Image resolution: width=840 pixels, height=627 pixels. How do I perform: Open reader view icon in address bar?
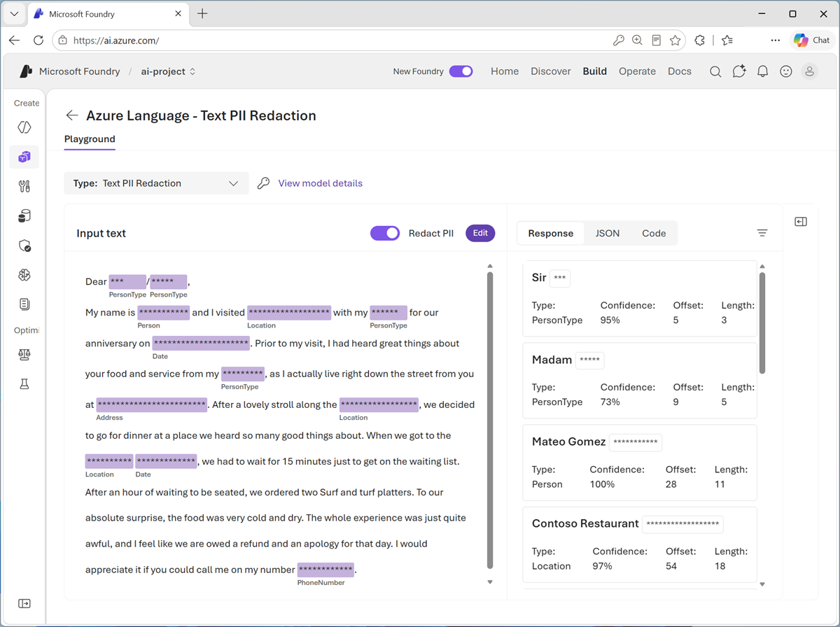tap(656, 41)
